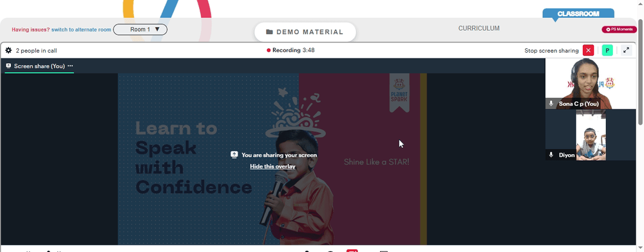Click the switch to alternate room link
Image resolution: width=644 pixels, height=252 pixels.
[81, 30]
